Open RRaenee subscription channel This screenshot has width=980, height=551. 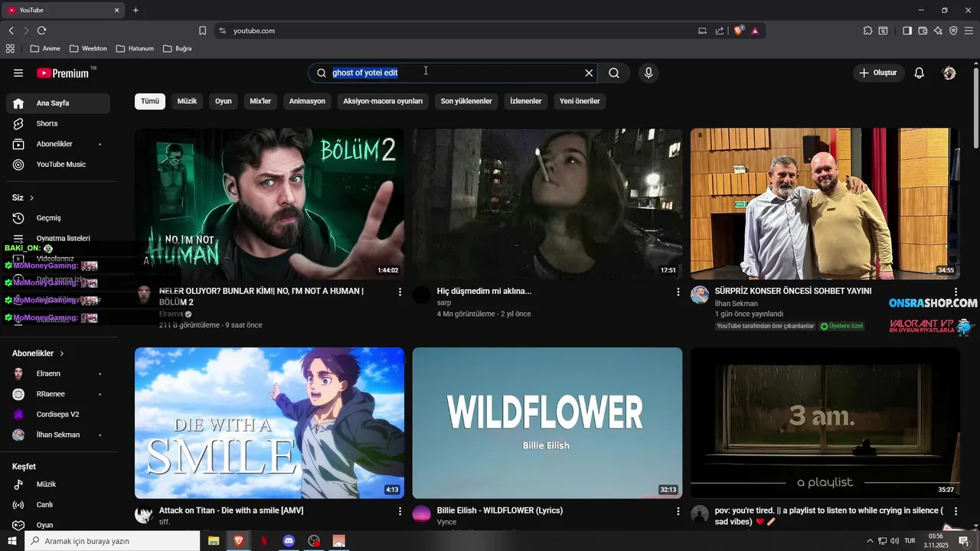coord(58,394)
